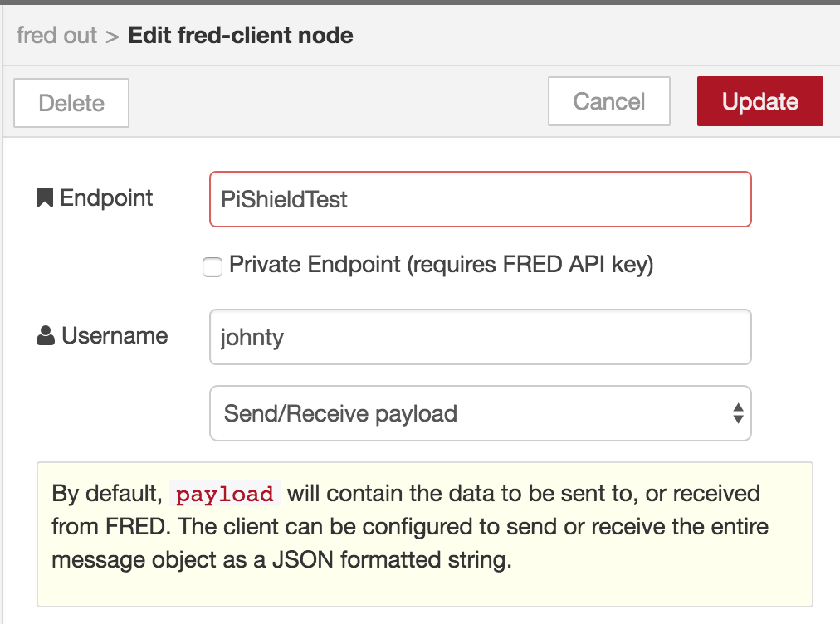Focus the Username input showing johnty

pyautogui.click(x=480, y=336)
